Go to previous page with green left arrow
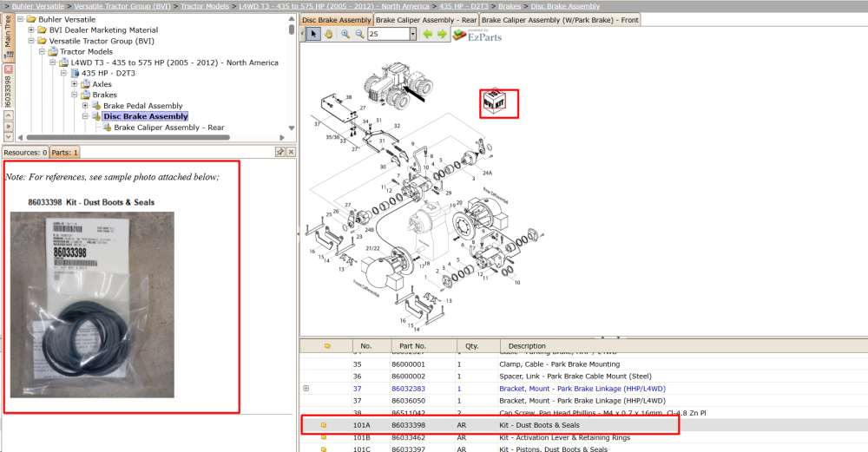Screen dimensions: 868x452 (427, 35)
